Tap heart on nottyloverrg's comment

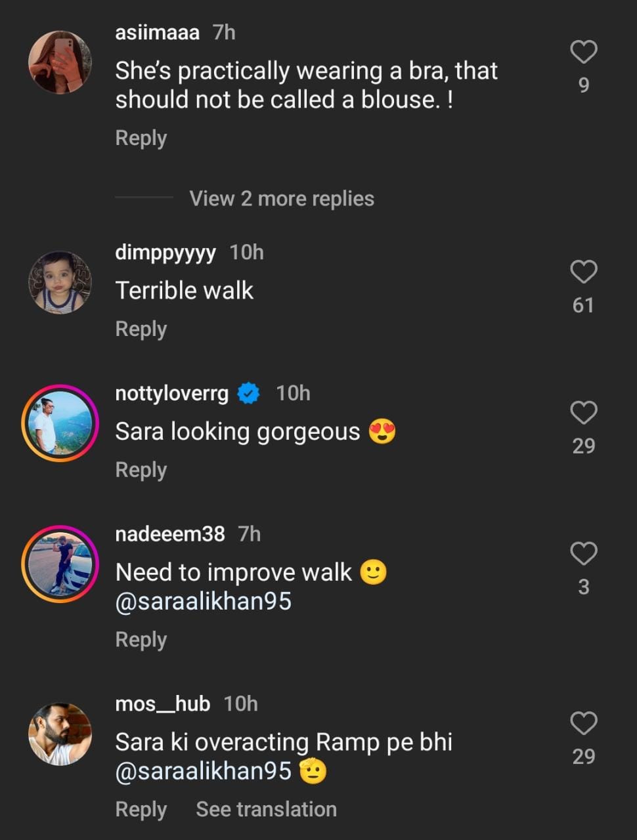[x=583, y=413]
